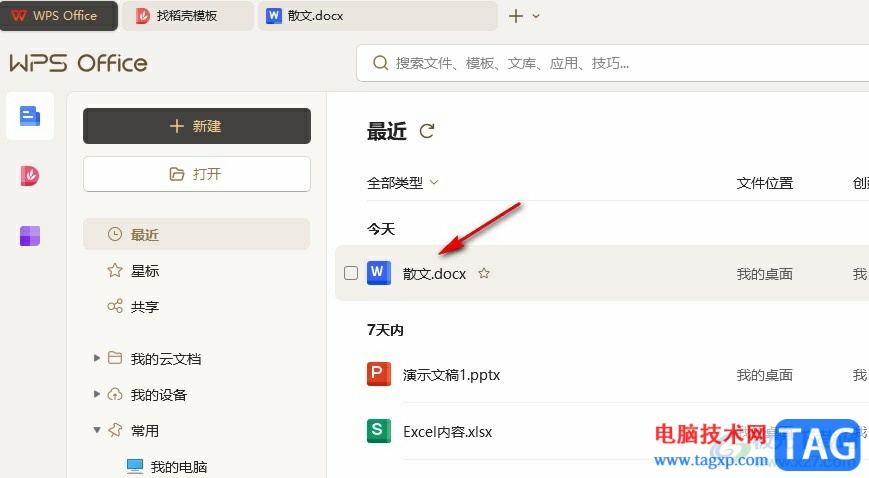The image size is (869, 478).
Task: Open the dropdown arrow beside new tab
Action: click(536, 16)
